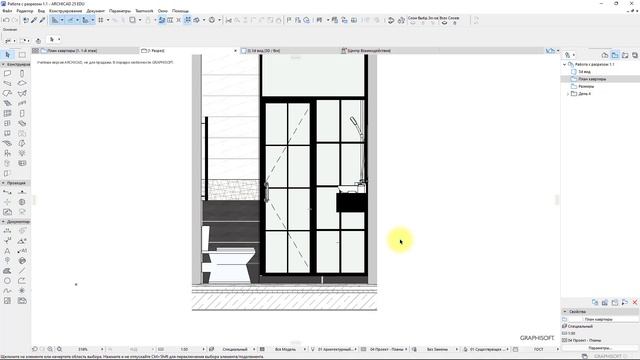Select the Hotspot tool
Viewport: 640px width, 360px height.
pyautogui.click(x=22, y=291)
